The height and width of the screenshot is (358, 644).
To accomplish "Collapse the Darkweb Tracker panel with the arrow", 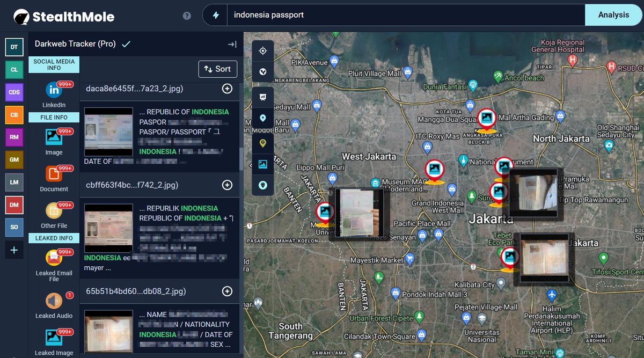I will pyautogui.click(x=231, y=45).
